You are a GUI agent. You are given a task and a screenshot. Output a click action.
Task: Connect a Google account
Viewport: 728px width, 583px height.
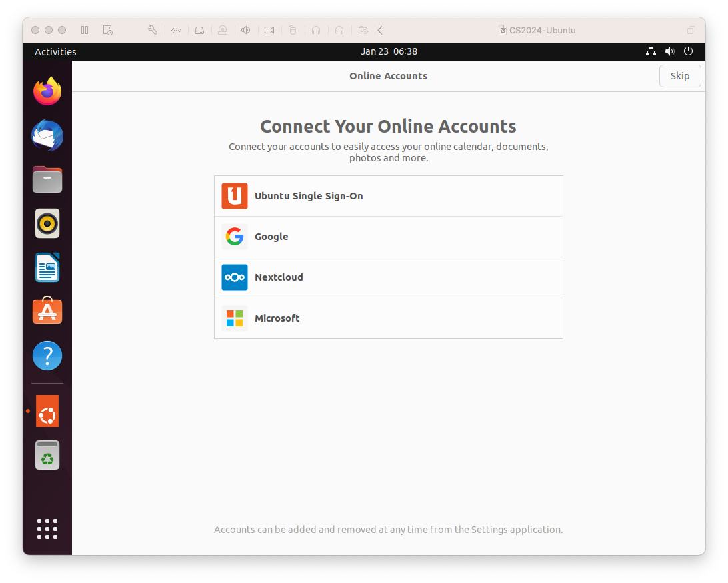tap(389, 237)
